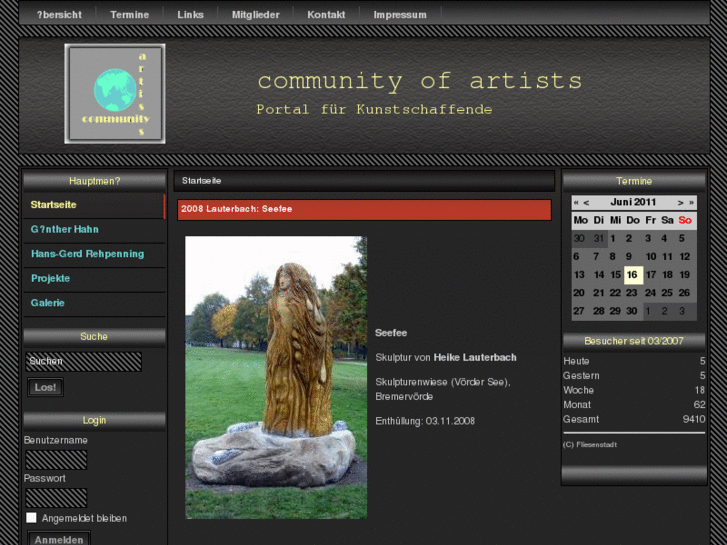Image resolution: width=727 pixels, height=545 pixels.
Task: Click the Anmelden login button
Action: [x=58, y=539]
